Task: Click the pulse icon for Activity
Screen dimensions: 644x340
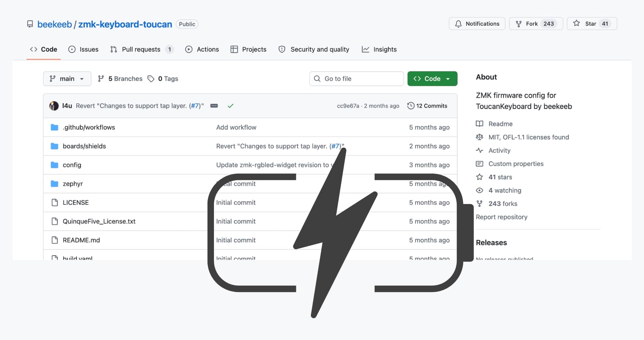Action: [x=479, y=150]
